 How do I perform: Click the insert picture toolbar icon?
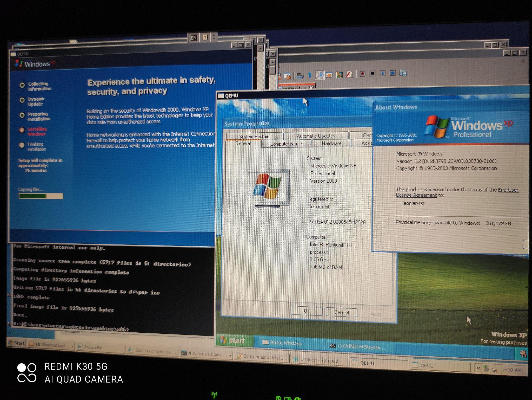coord(339,74)
